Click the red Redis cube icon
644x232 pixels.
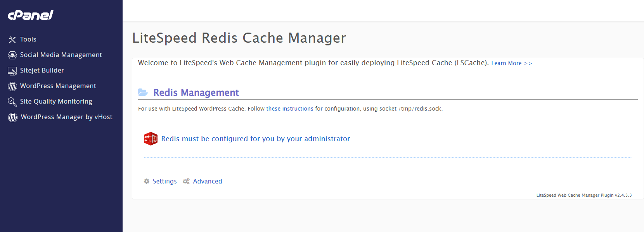click(x=151, y=139)
